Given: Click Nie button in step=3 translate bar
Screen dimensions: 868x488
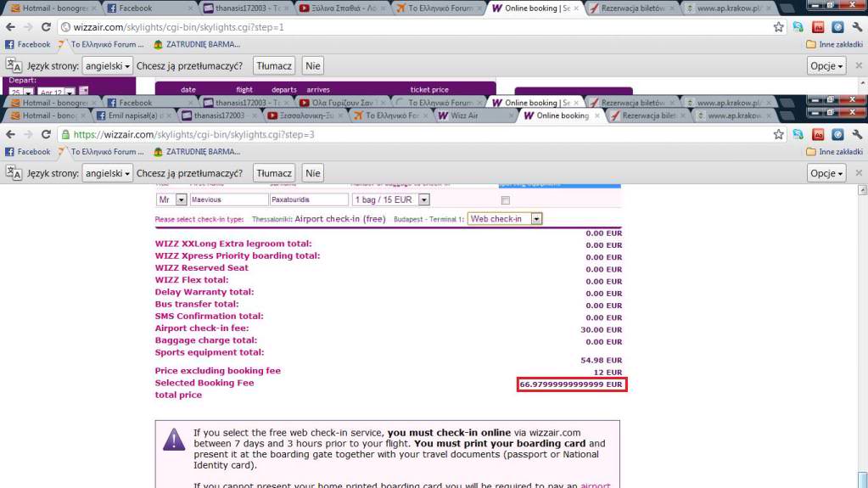Looking at the screenshot, I should 313,173.
